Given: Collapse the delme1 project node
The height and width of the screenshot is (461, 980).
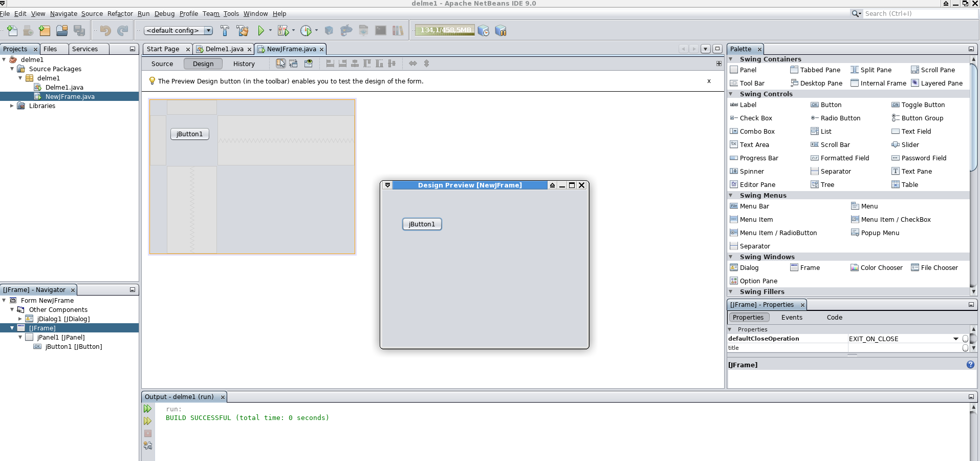Looking at the screenshot, I should tap(4, 59).
